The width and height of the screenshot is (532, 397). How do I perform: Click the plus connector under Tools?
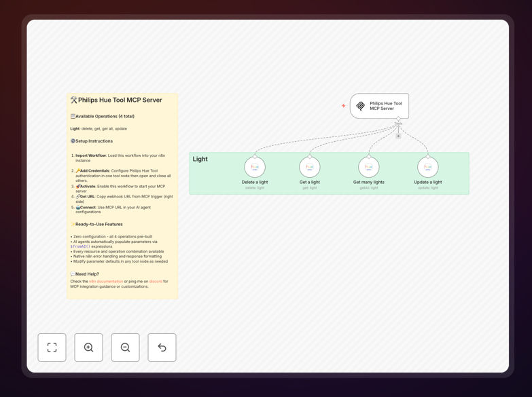click(x=398, y=136)
